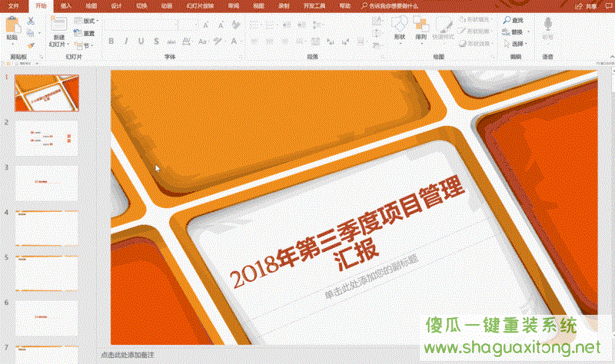Switch to Animations (动画) tab

tap(166, 6)
